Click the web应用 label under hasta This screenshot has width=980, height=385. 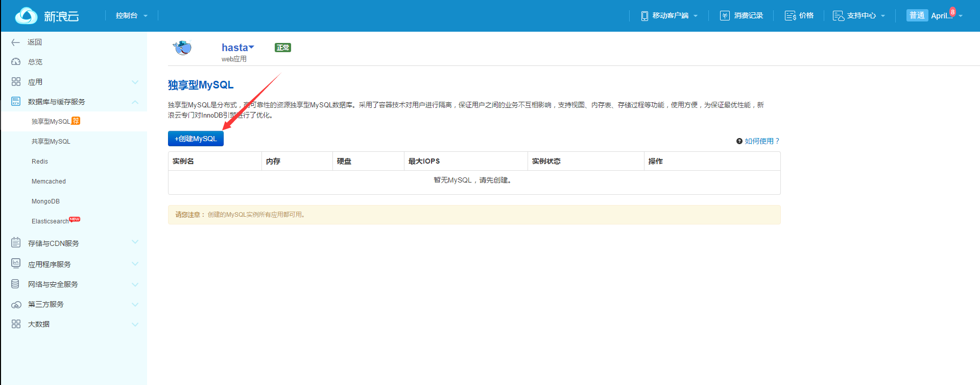tap(234, 59)
